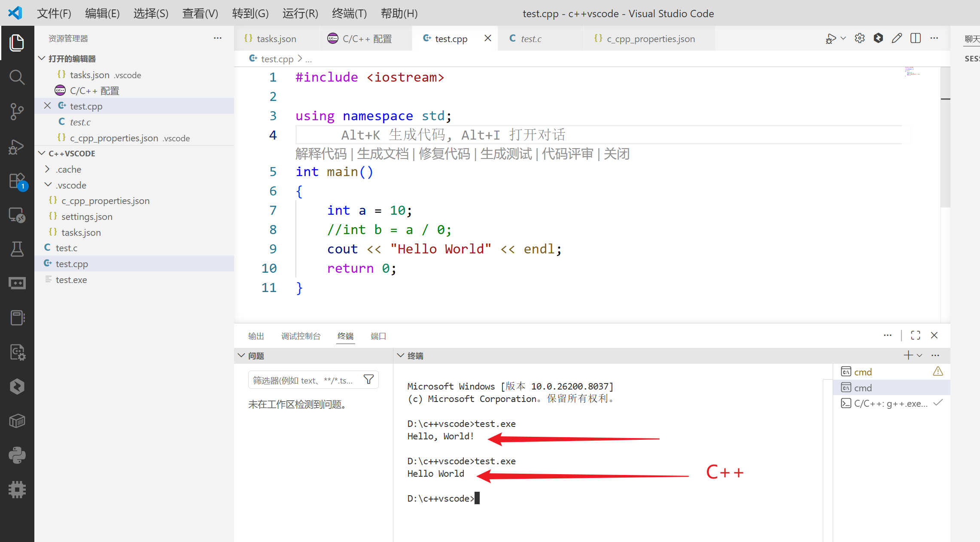Image resolution: width=980 pixels, height=542 pixels.
Task: Click the VS Code logo icon
Action: click(x=15, y=13)
